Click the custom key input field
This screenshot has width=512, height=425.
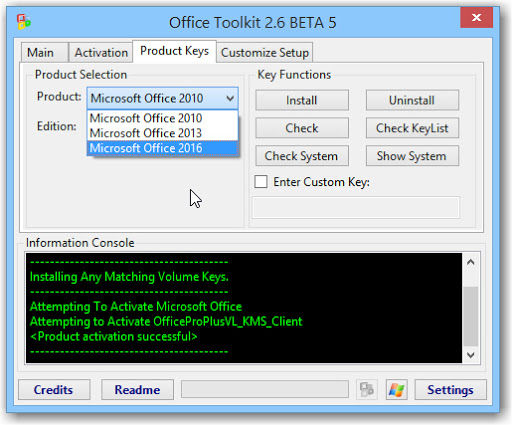[356, 207]
